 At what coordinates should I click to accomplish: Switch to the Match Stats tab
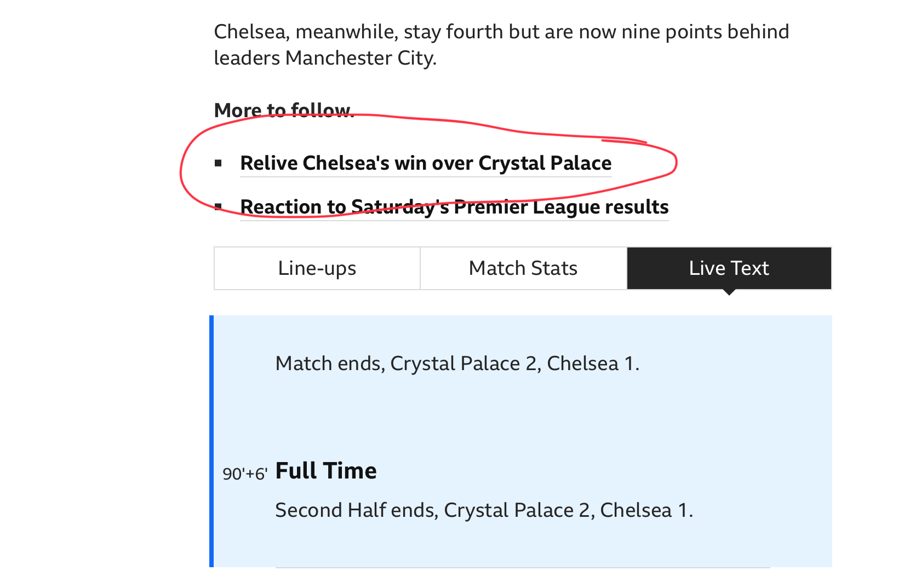(x=523, y=268)
